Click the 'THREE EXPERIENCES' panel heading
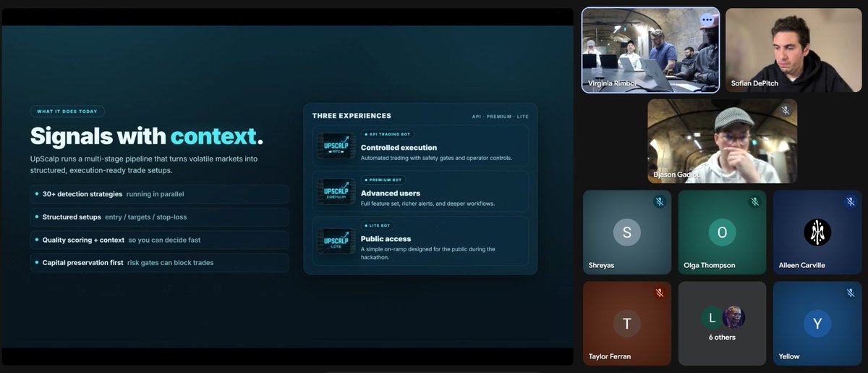Image resolution: width=868 pixels, height=373 pixels. (352, 116)
